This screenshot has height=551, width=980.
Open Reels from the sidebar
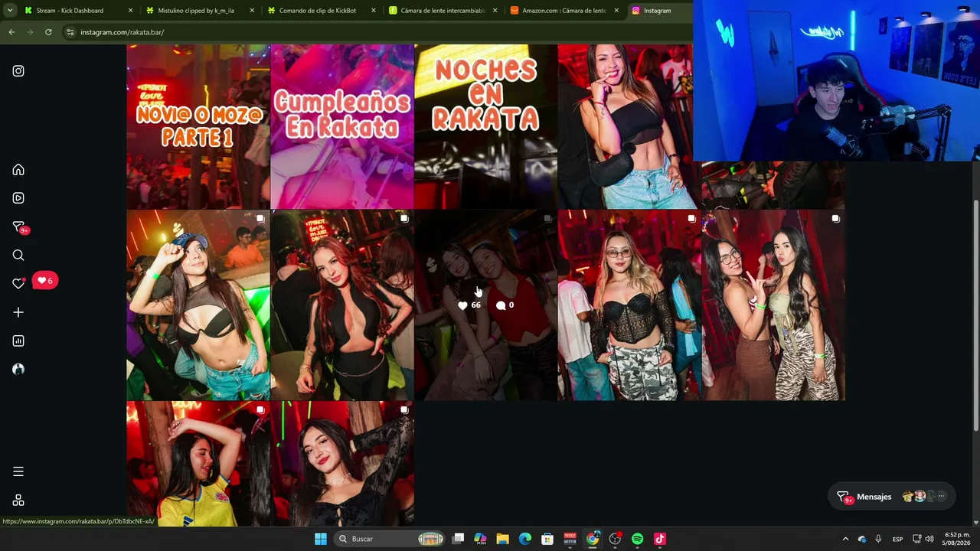click(x=18, y=198)
